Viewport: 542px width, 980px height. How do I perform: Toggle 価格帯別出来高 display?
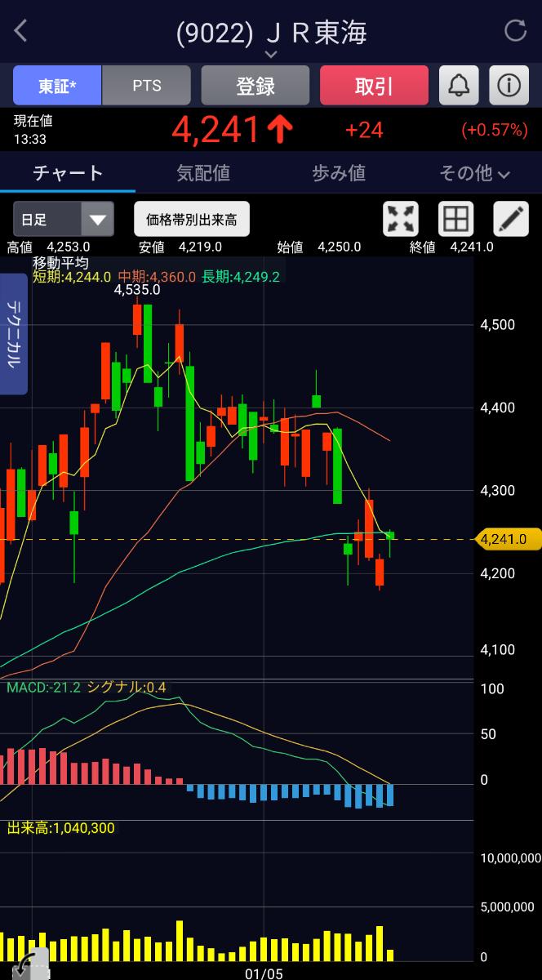click(x=192, y=219)
